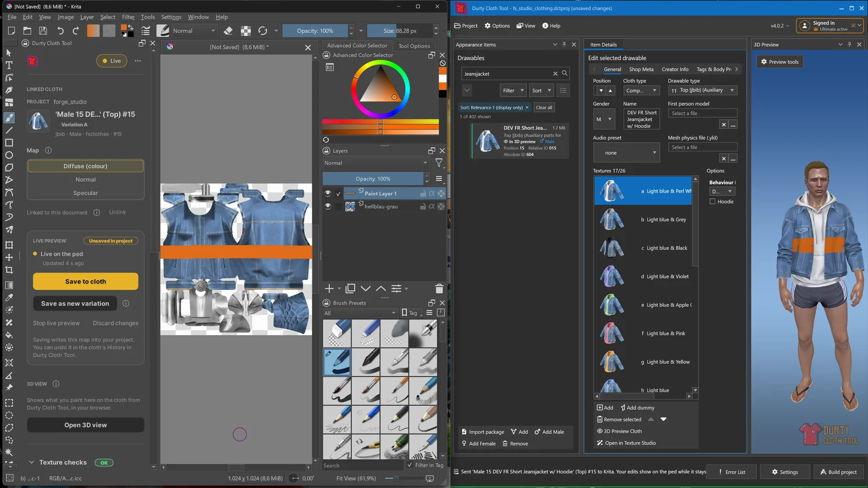868x488 pixels.
Task: Select the Crop tool in Krita toolbox
Action: click(9, 270)
